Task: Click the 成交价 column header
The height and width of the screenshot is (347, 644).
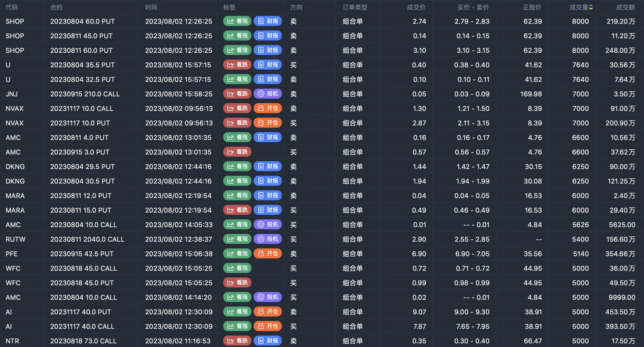Action: pyautogui.click(x=416, y=8)
